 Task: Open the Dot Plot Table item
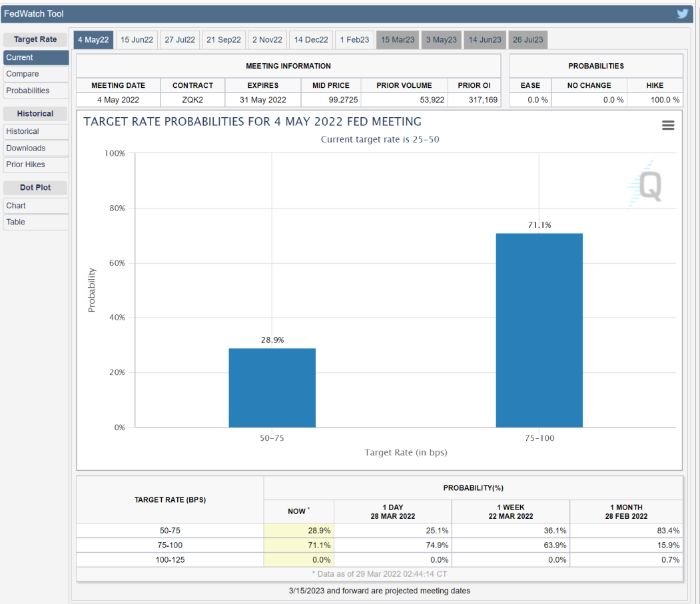[36, 222]
